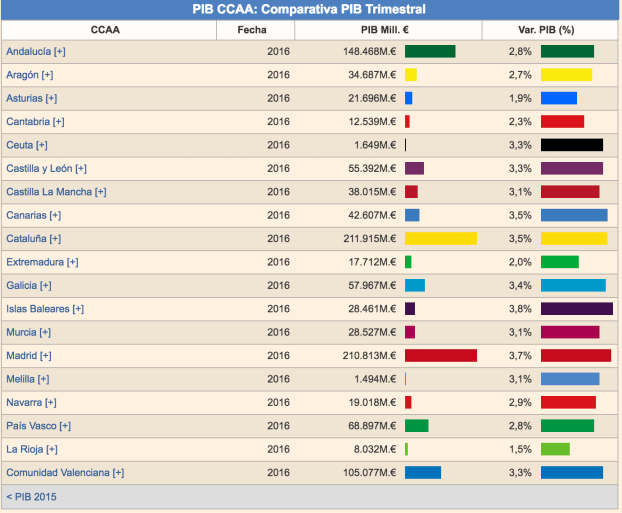Open the Extremadura region link
The height and width of the screenshot is (513, 622).
point(34,262)
